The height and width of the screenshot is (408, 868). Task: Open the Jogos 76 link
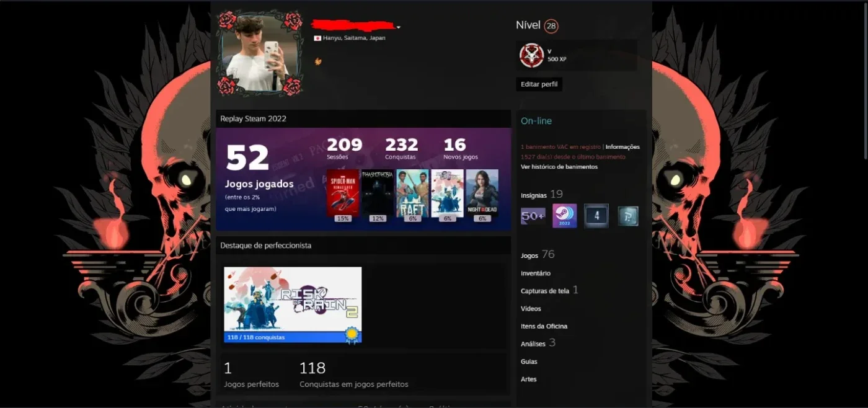(x=538, y=255)
